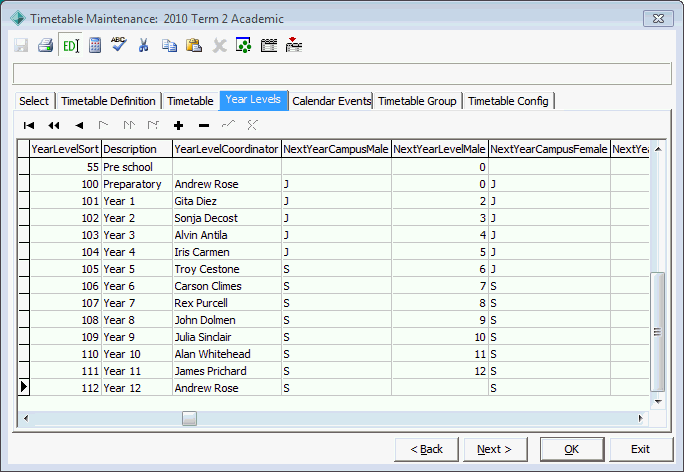
Task: Select coordinator cell Carson Climes
Action: [x=227, y=286]
